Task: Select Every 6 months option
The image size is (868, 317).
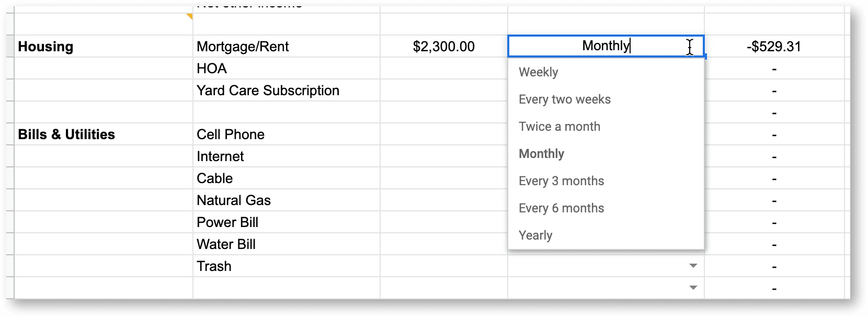Action: click(x=606, y=208)
